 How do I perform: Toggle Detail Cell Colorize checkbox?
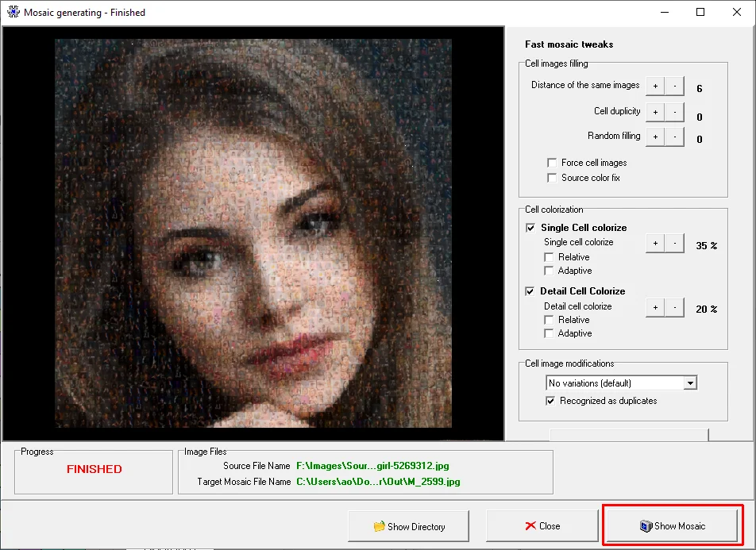tap(530, 291)
